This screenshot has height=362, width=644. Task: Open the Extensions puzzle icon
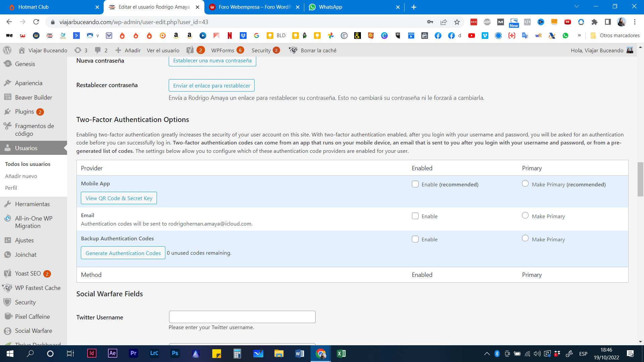click(594, 22)
